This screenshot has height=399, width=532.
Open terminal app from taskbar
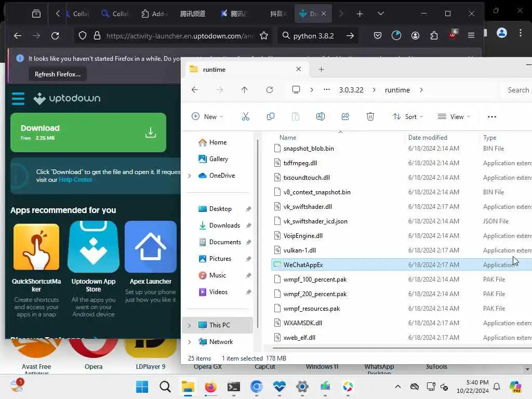(x=233, y=387)
